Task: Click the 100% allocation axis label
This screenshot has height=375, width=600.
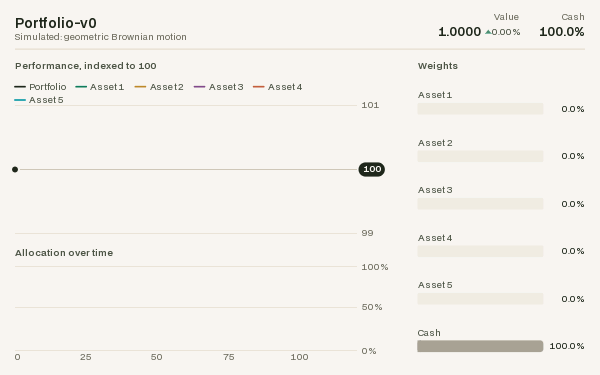Action: (x=375, y=267)
